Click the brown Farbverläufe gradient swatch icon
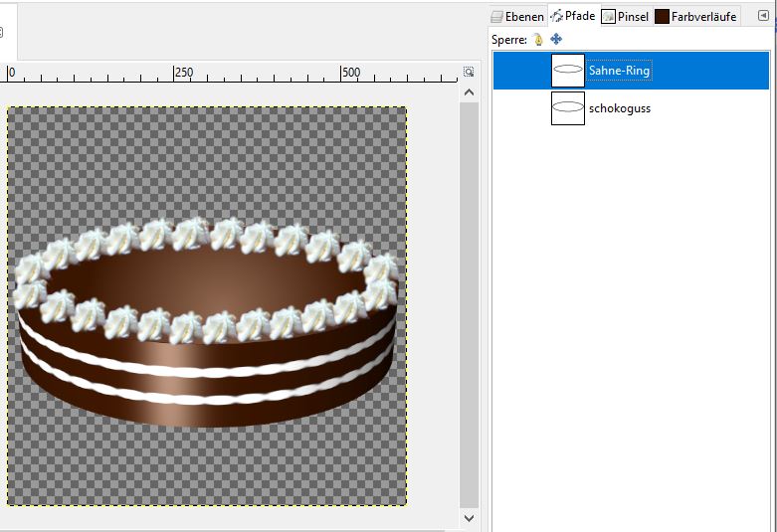The width and height of the screenshot is (777, 532). [x=662, y=16]
